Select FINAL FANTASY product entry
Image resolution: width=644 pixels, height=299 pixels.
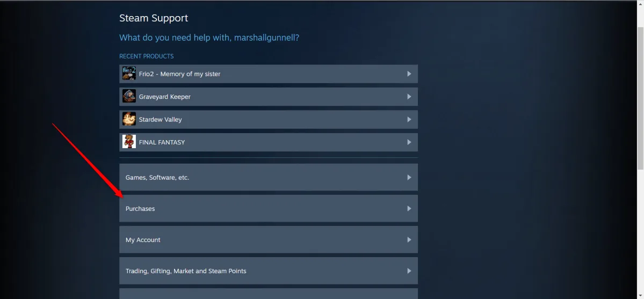coord(269,142)
